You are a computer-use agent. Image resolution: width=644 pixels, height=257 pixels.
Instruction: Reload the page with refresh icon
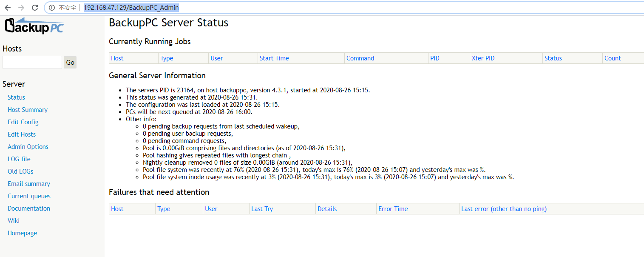click(35, 8)
